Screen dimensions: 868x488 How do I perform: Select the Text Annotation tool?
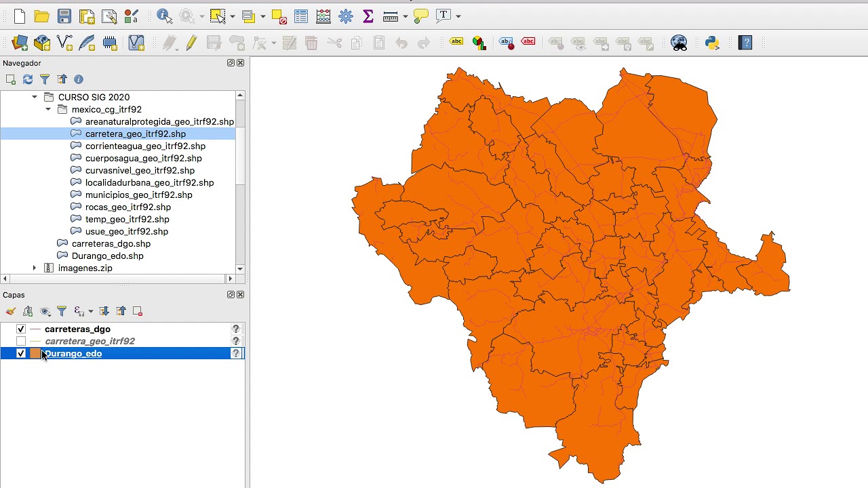pyautogui.click(x=443, y=16)
